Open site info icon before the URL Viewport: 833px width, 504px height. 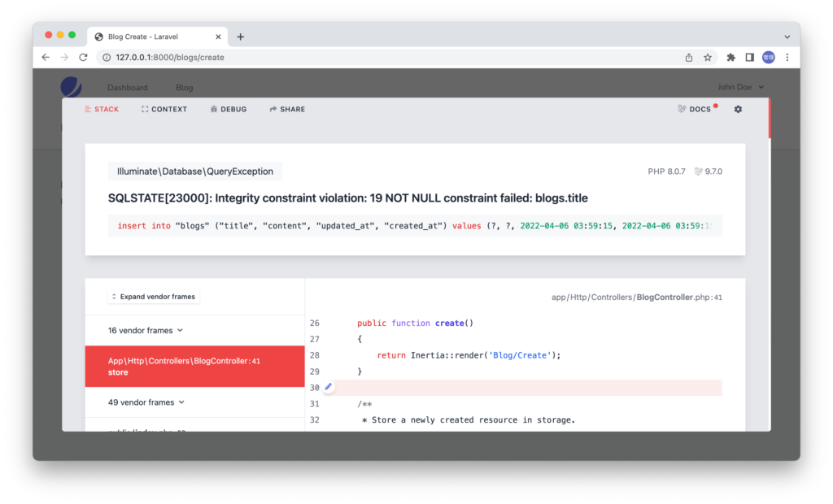[108, 58]
